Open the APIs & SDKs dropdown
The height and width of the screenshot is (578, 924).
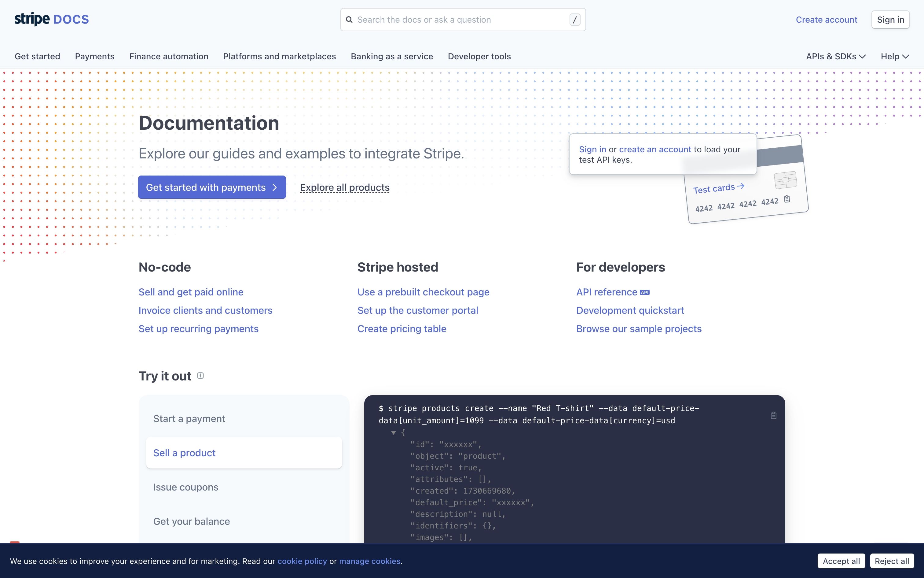836,56
